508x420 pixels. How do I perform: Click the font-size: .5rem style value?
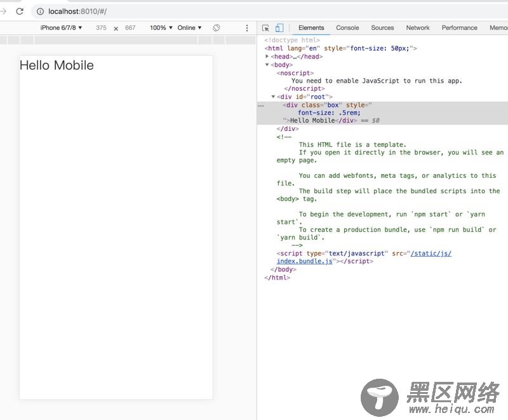[x=329, y=112]
